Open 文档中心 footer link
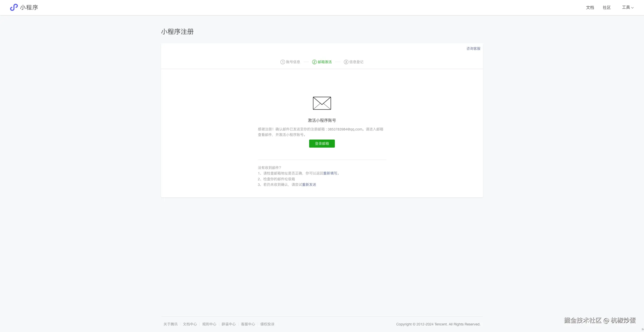Screen dimensions: 644x332 click(190, 324)
